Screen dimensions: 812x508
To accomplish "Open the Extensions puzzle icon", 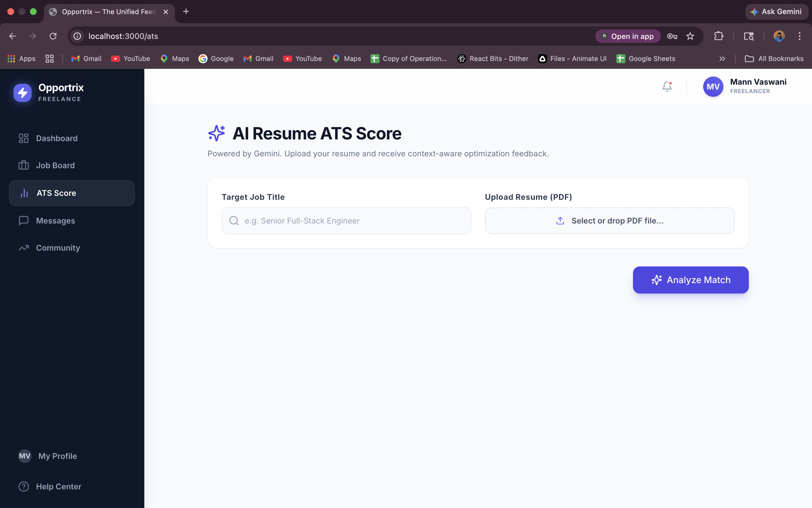I will coord(718,36).
